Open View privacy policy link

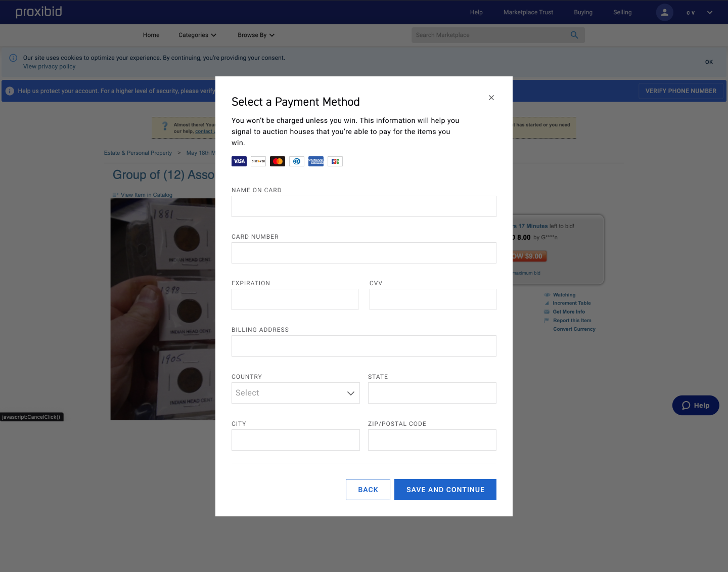[x=49, y=66]
